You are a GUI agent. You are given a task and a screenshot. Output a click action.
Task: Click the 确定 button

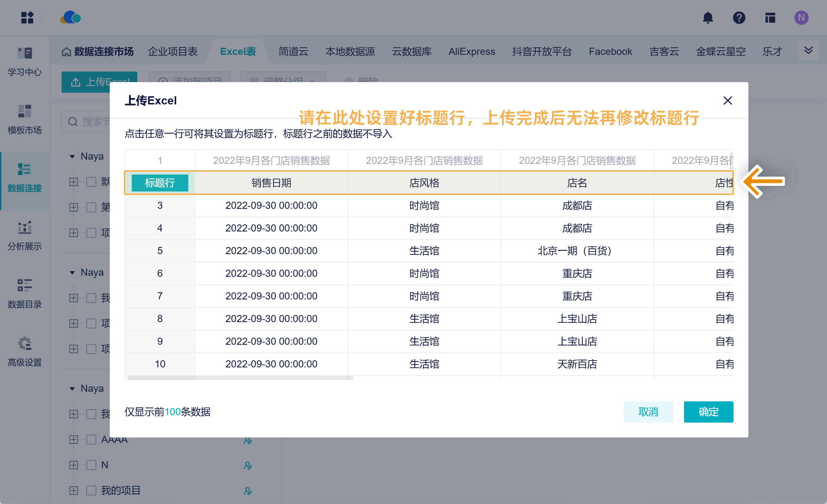pos(708,412)
